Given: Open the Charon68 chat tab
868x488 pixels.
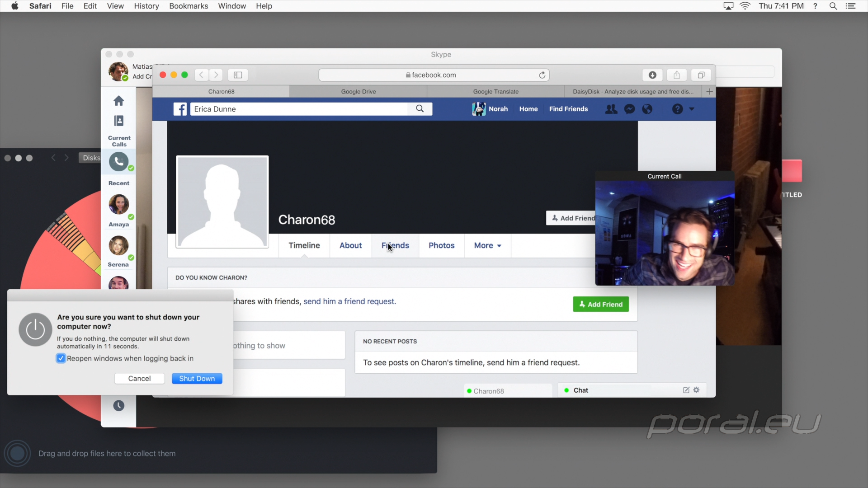Looking at the screenshot, I should pos(508,391).
